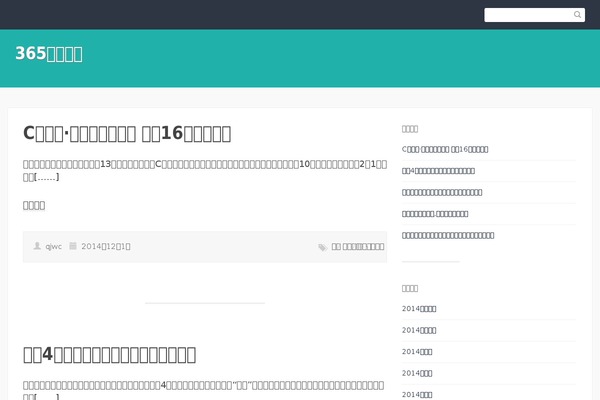The width and height of the screenshot is (600, 400).
Task: Open the second 2014 archive link
Action: (x=419, y=330)
